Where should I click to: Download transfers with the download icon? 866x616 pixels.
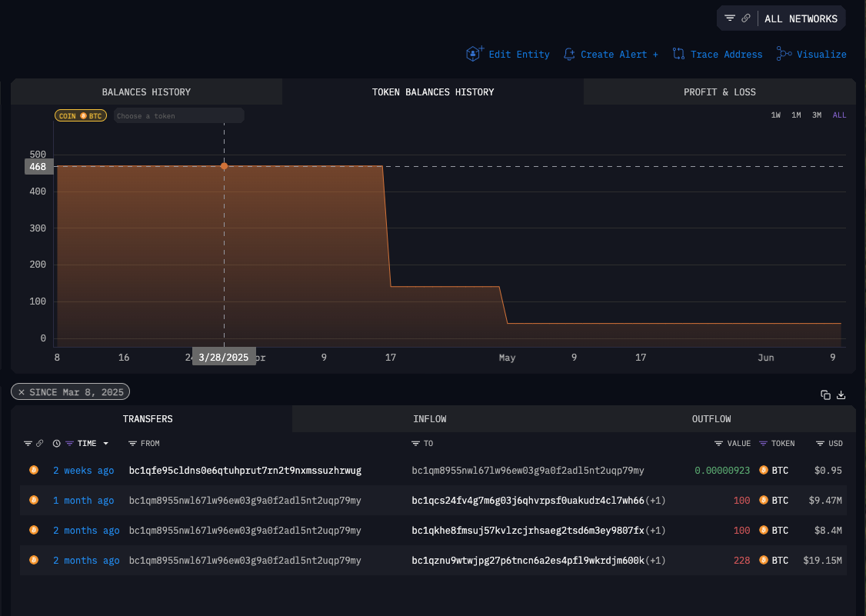coord(841,395)
